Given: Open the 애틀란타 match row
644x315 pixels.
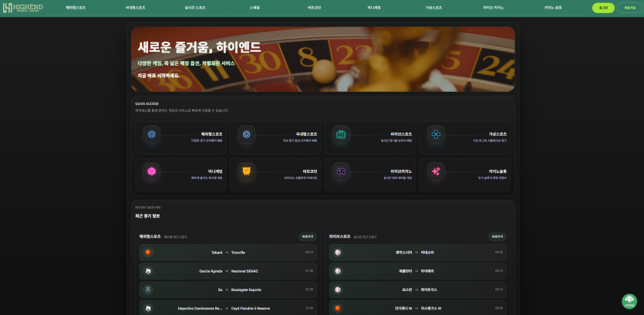Looking at the screenshot, I should (418, 271).
